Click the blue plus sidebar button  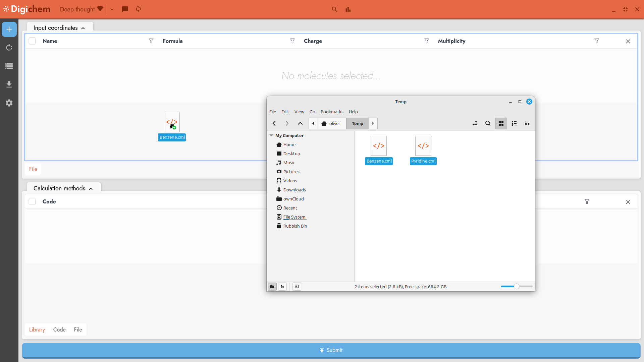(9, 29)
